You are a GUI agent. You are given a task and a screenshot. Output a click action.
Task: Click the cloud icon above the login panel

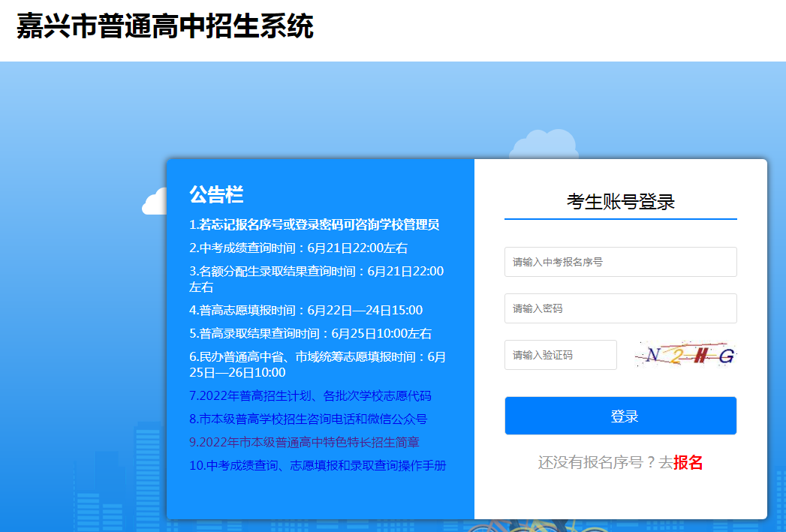point(544,144)
